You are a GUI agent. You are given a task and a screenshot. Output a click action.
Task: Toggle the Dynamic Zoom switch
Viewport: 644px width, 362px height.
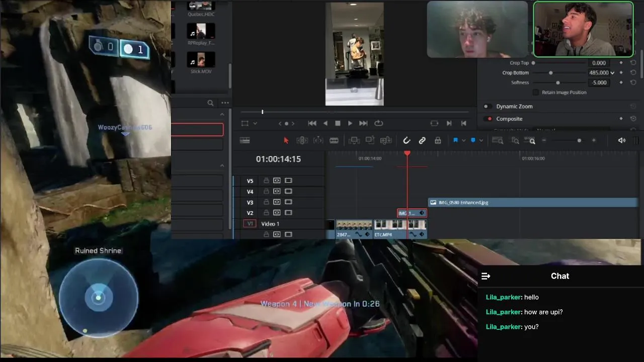coord(487,107)
